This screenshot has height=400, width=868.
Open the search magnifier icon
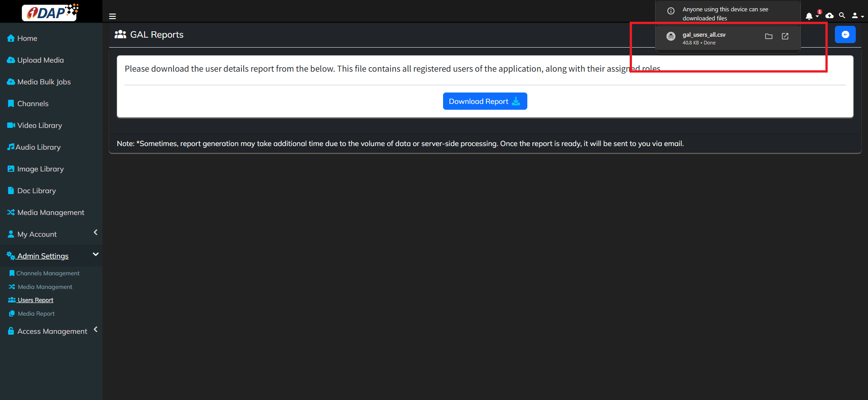pyautogui.click(x=842, y=15)
